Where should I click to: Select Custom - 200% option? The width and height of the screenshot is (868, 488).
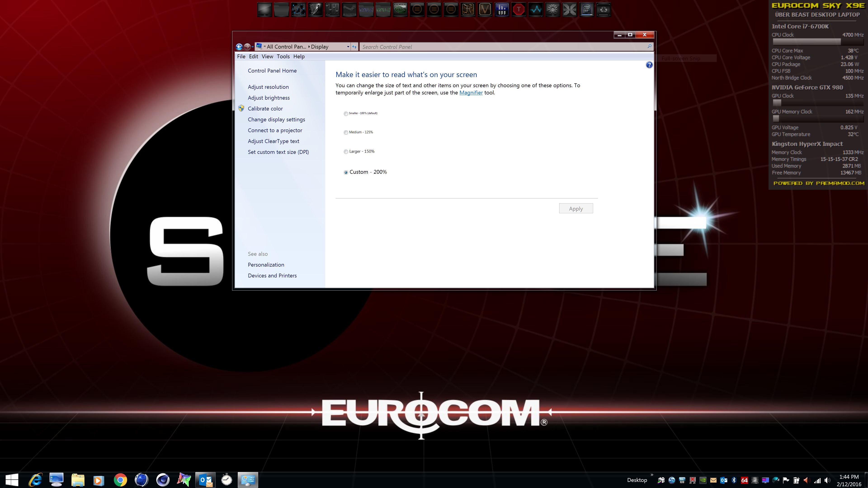click(x=365, y=172)
